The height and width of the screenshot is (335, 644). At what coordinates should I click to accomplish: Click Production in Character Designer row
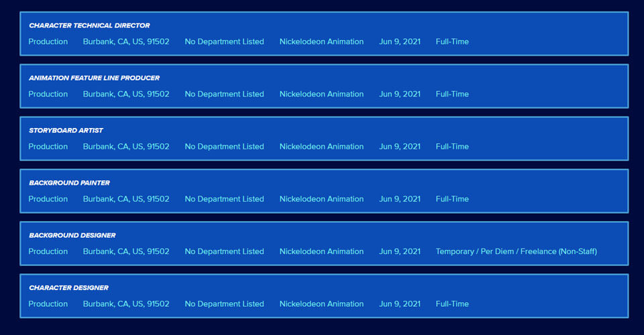48,304
